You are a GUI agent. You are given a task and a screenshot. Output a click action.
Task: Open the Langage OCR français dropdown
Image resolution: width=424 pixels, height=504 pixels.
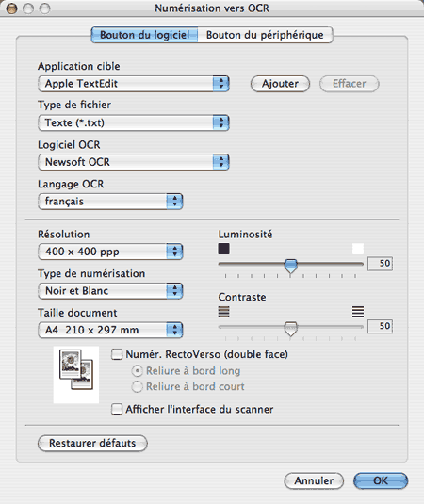[x=110, y=202]
